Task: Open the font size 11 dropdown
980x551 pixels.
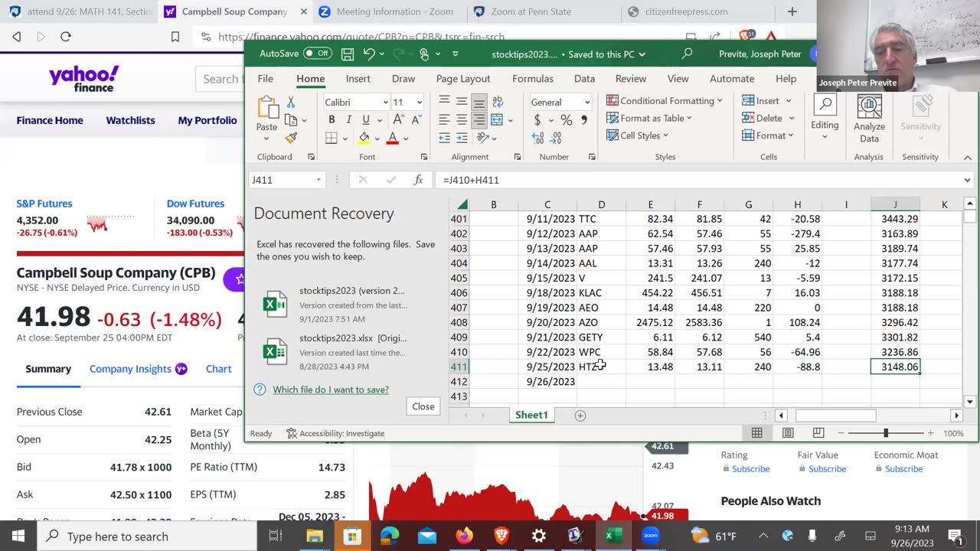Action: tap(419, 103)
